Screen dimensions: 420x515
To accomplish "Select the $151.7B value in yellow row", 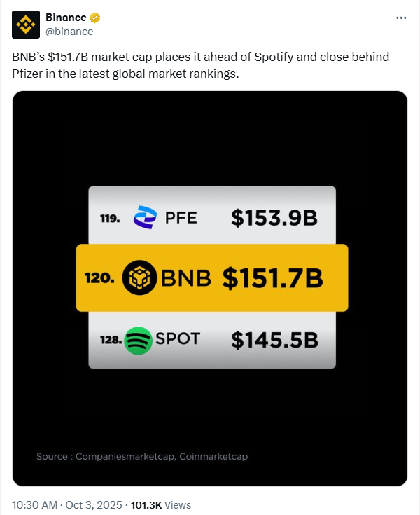I will tap(273, 278).
